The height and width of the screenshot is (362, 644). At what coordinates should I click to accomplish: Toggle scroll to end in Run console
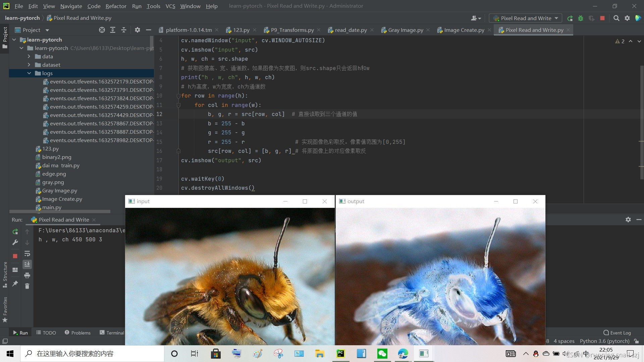27,264
